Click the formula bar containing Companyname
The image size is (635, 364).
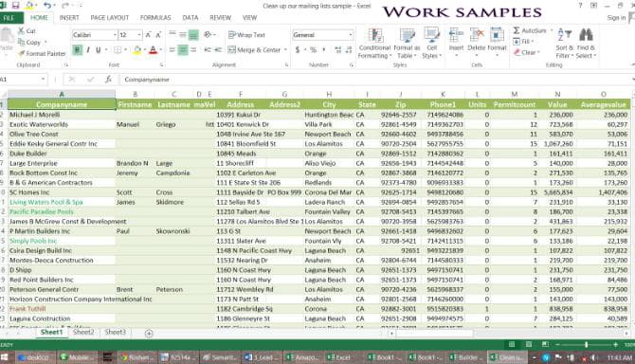374,80
